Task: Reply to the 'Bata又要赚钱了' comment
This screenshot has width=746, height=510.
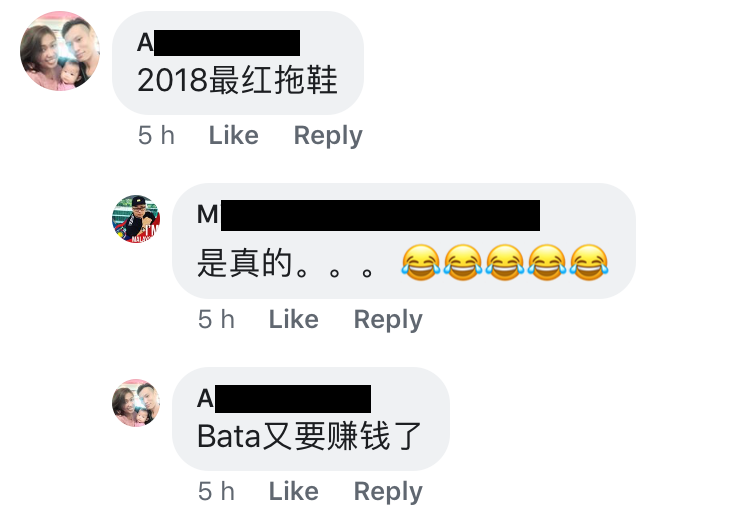Action: (388, 491)
